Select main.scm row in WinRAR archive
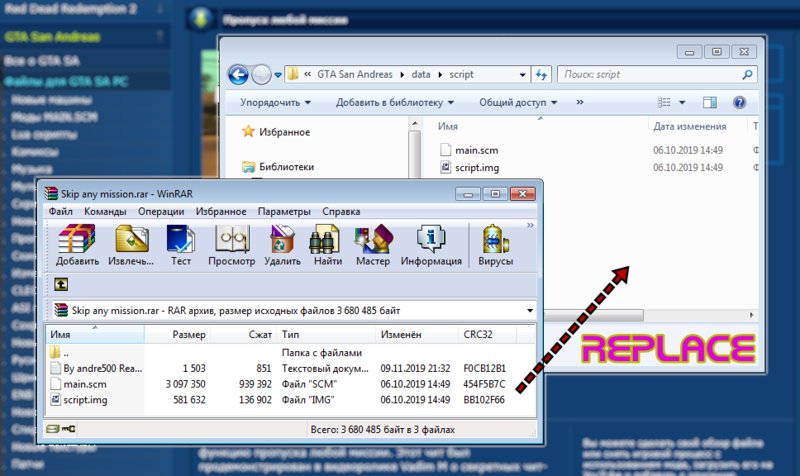 tap(278, 384)
